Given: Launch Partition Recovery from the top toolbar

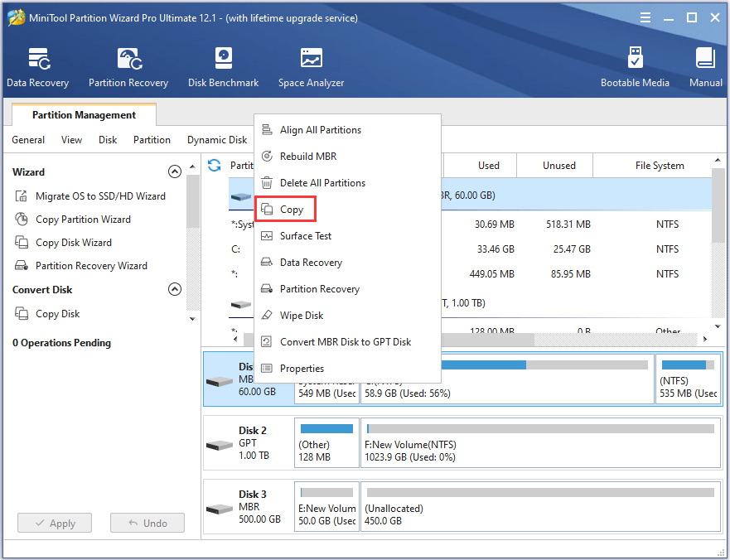Looking at the screenshot, I should tap(128, 67).
